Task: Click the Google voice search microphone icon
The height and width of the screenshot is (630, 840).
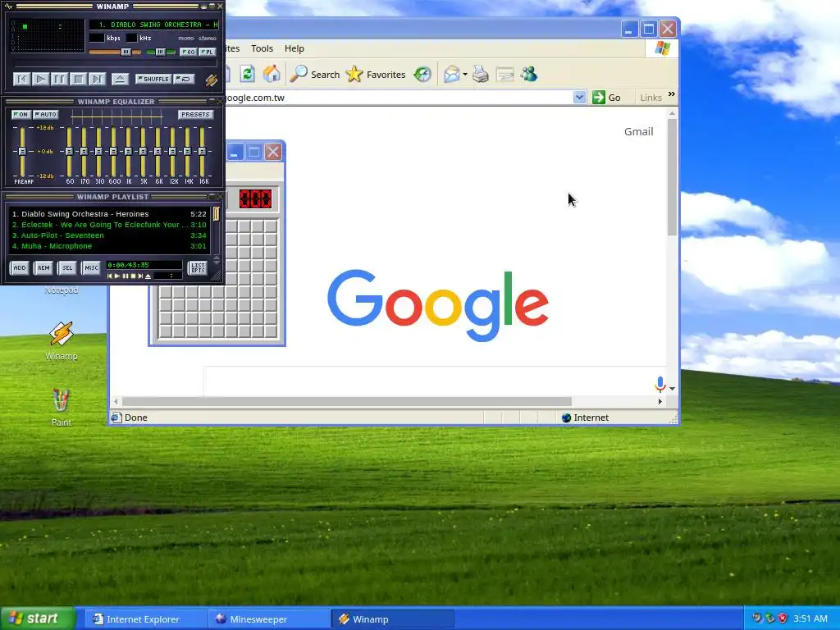Action: (660, 384)
